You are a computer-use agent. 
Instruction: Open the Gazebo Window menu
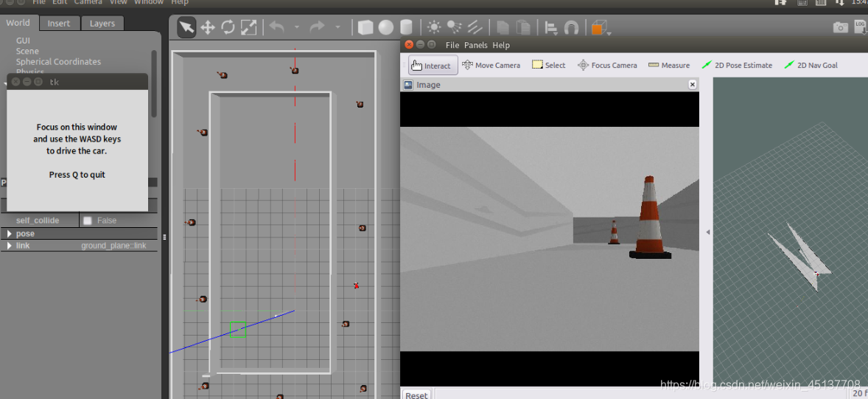[x=148, y=2]
